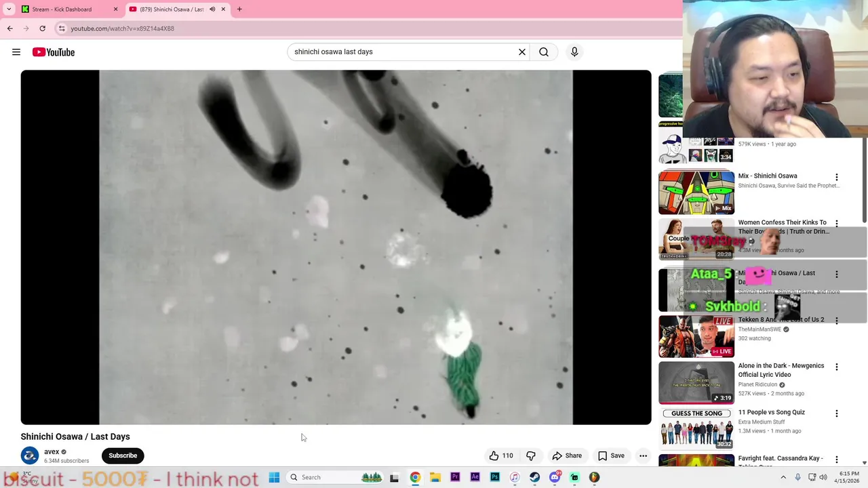Open options menu for Mix - Shinichi Osawa
The image size is (868, 488).
coord(837,177)
